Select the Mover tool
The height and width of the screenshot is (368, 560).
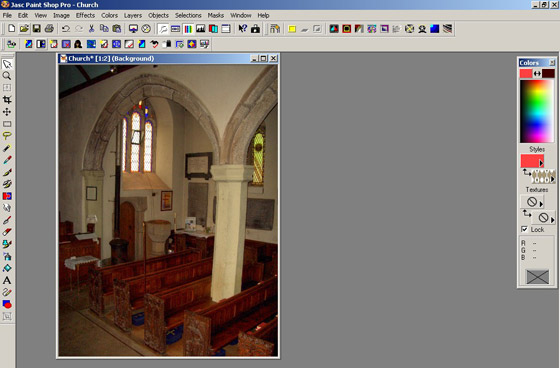coord(7,112)
